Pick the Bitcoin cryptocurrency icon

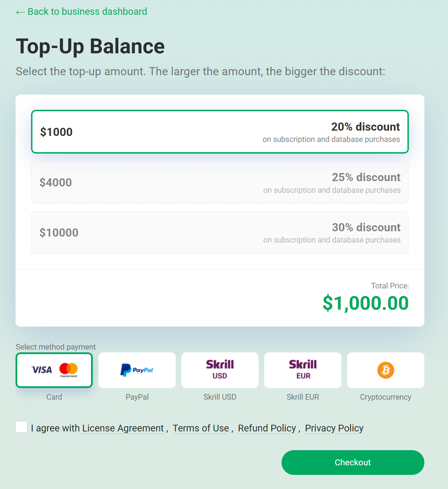(x=386, y=370)
